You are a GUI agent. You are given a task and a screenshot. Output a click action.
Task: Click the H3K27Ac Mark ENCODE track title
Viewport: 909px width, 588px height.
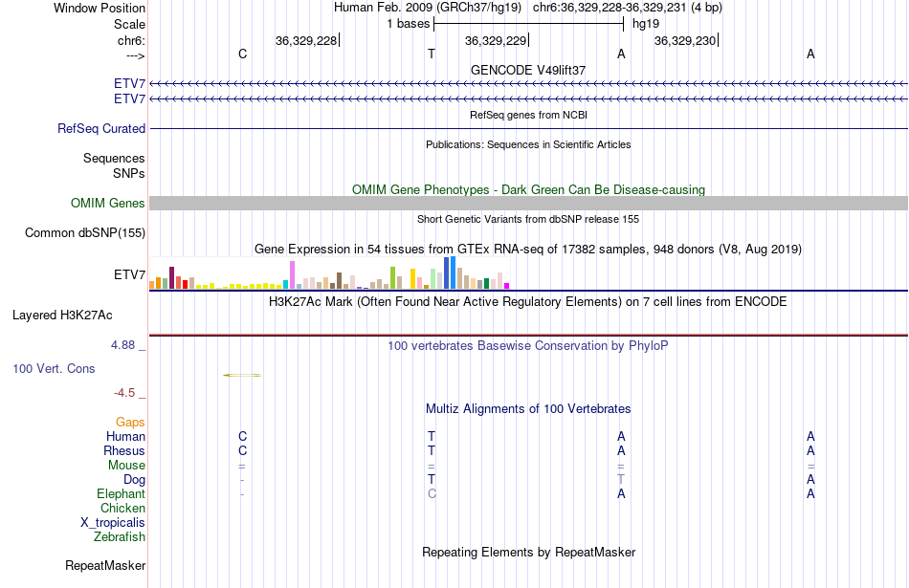coord(528,302)
